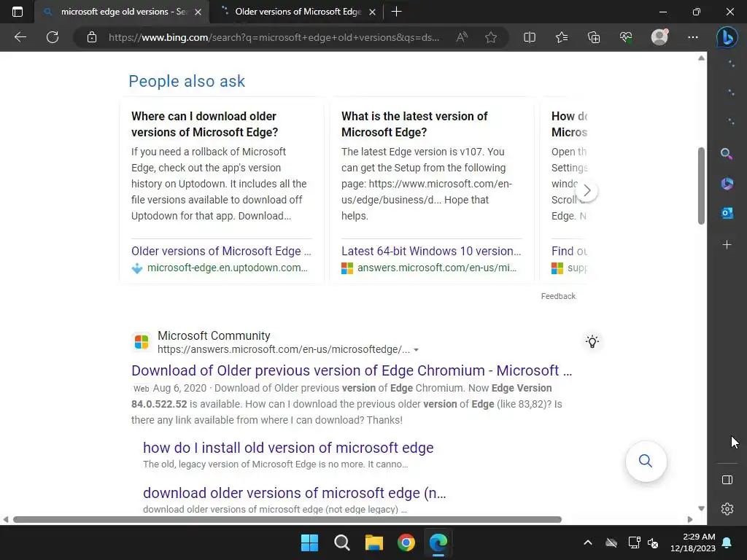Open notifications bell icon
Viewport: 747px width, 560px height.
pyautogui.click(x=727, y=542)
